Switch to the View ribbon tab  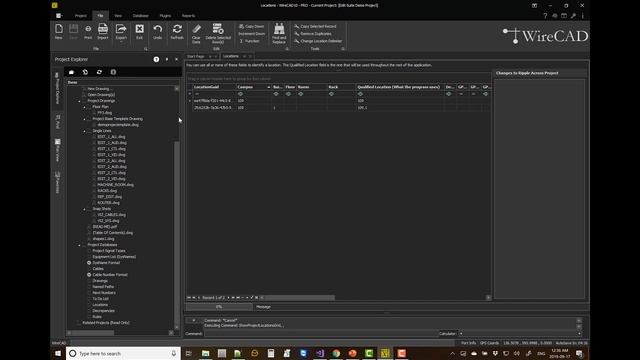(118, 16)
